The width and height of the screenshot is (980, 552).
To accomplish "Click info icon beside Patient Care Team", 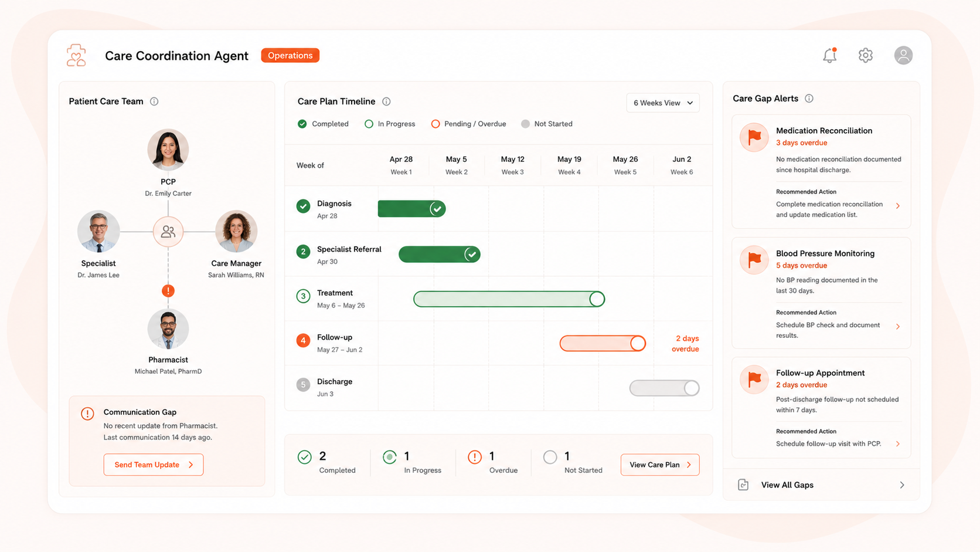I will [154, 101].
